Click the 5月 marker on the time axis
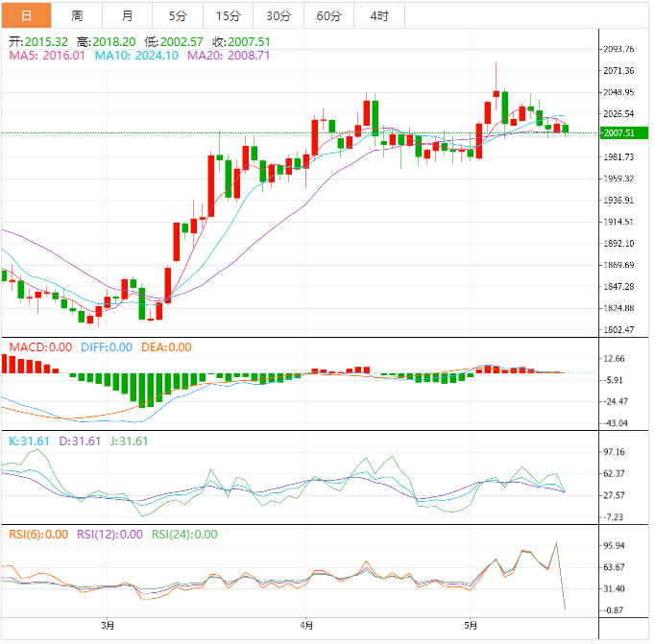Screen dimensions: 655x644 pyautogui.click(x=470, y=626)
